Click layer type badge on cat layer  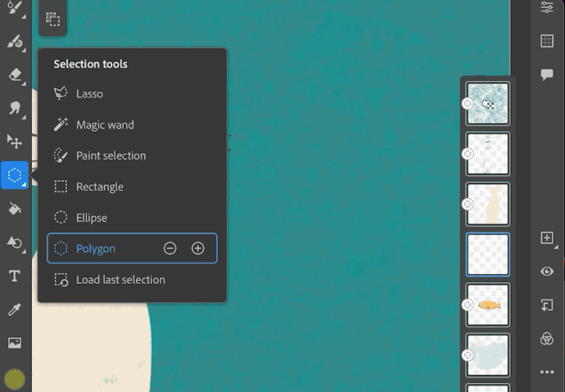coord(468,205)
